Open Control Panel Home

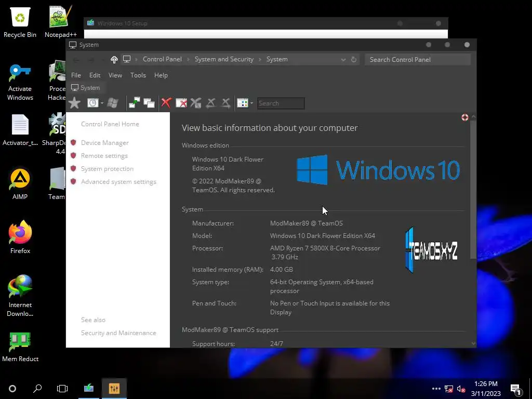(110, 124)
